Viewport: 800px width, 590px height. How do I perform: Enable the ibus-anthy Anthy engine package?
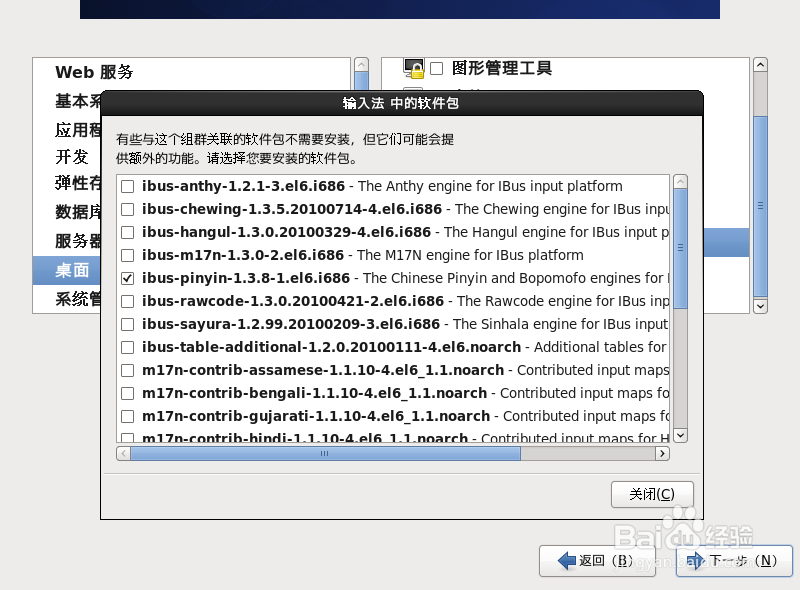pyautogui.click(x=127, y=186)
